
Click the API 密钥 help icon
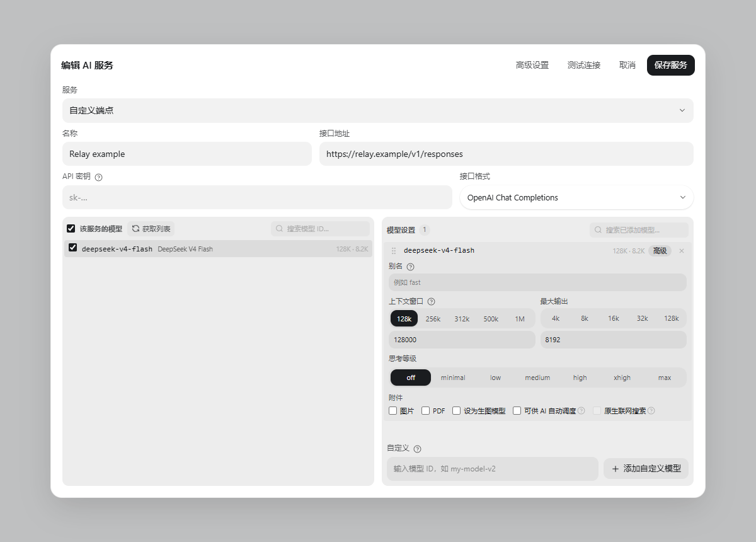click(98, 177)
